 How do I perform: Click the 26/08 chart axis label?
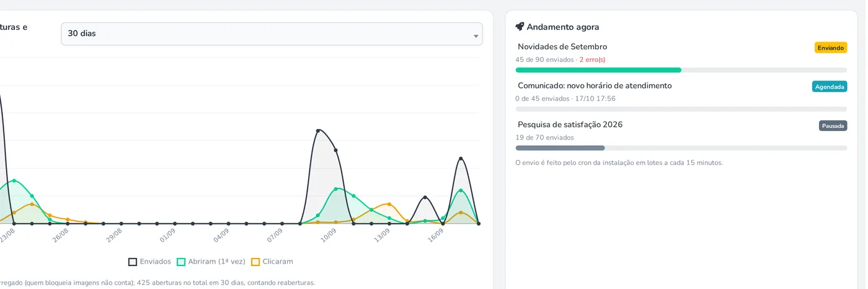coord(60,236)
